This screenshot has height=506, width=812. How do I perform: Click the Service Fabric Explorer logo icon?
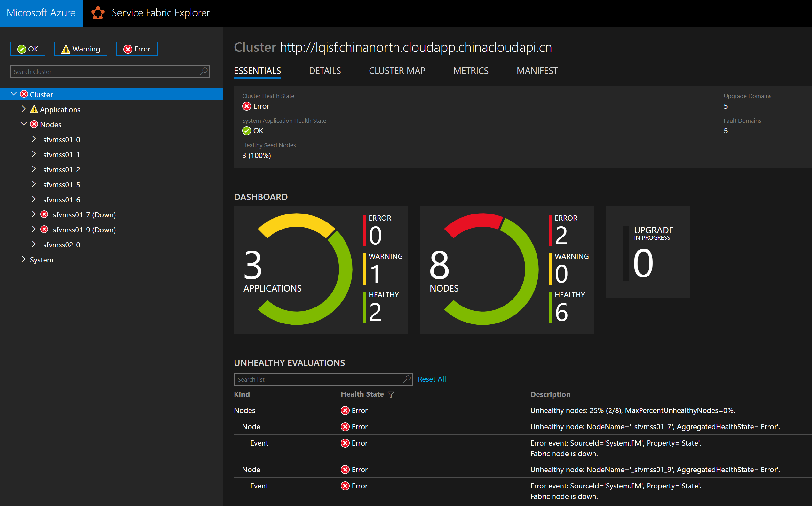tap(98, 12)
